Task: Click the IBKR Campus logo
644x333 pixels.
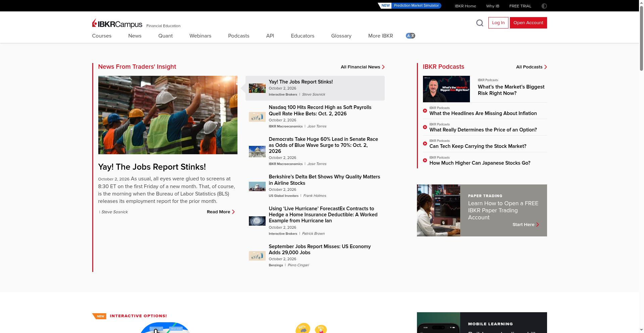Action: coord(117,23)
